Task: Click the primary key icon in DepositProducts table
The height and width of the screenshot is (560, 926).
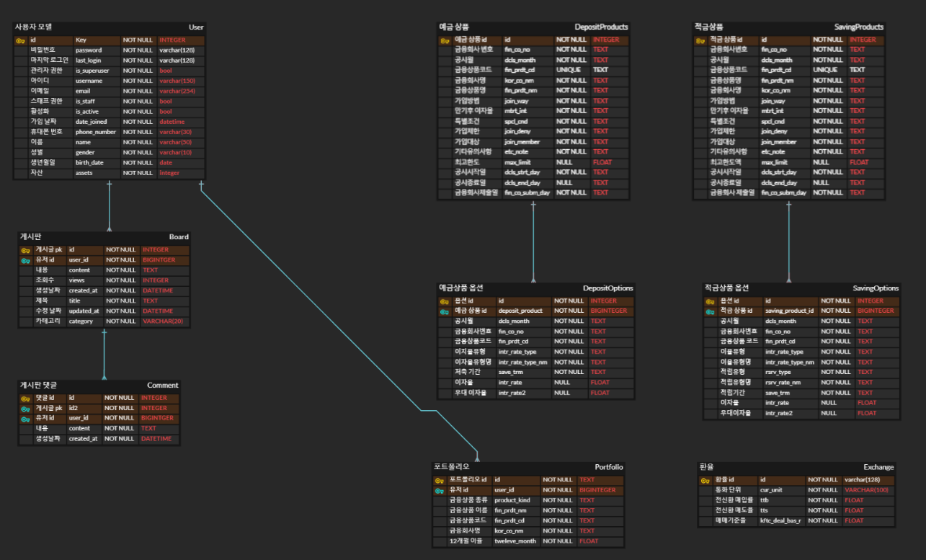Action: (x=445, y=40)
